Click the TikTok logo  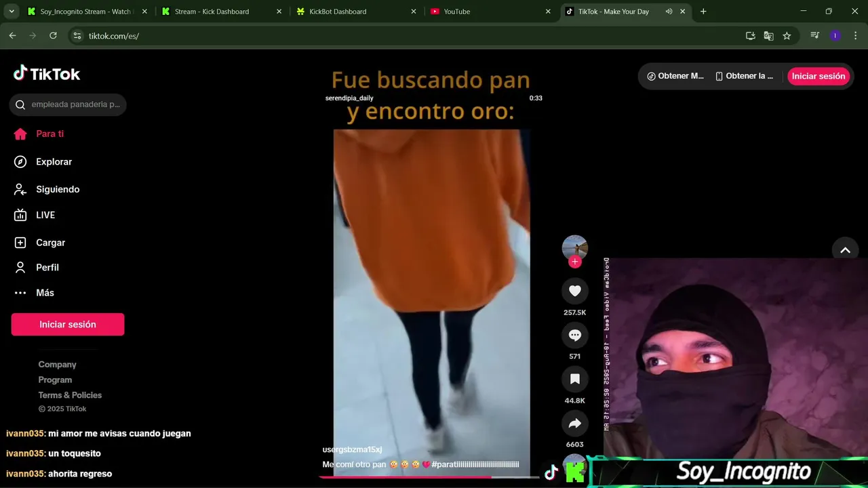click(47, 74)
